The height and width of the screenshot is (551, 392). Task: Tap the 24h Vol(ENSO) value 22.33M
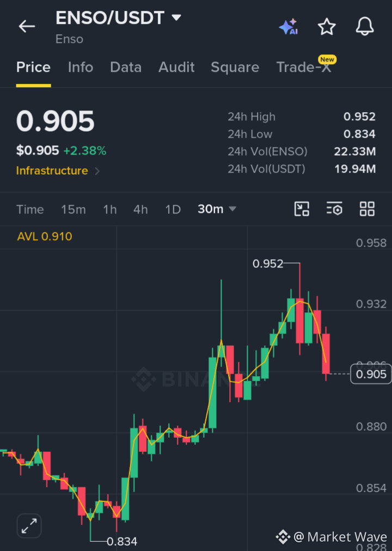click(355, 151)
